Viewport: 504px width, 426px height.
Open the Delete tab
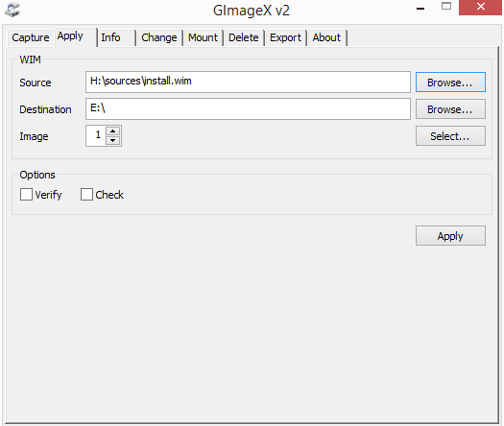[244, 37]
